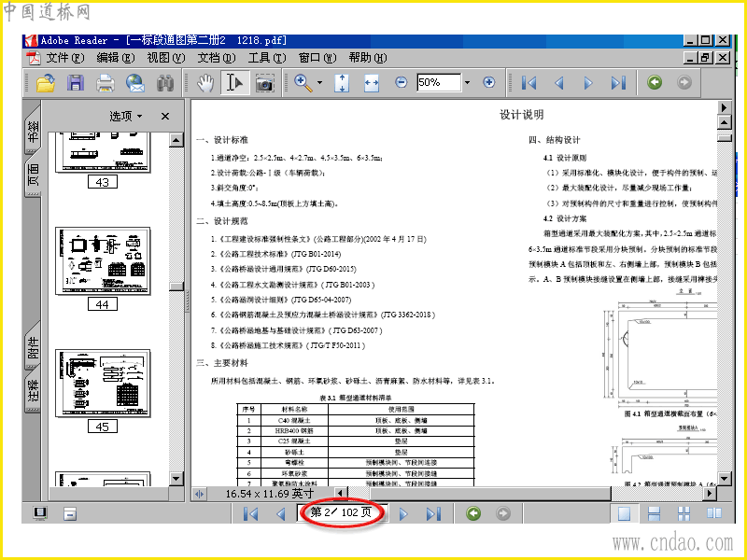Switch to Single Page layout
The image size is (747, 560).
pyautogui.click(x=624, y=513)
